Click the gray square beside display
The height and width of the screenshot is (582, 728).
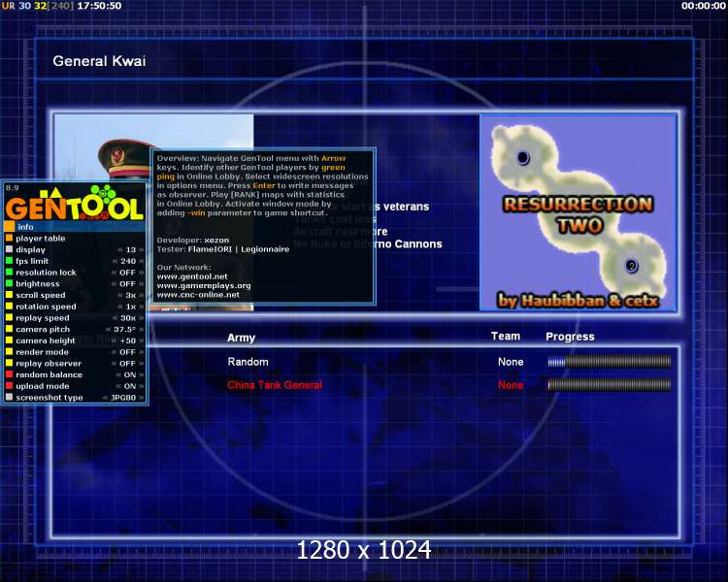click(x=9, y=249)
